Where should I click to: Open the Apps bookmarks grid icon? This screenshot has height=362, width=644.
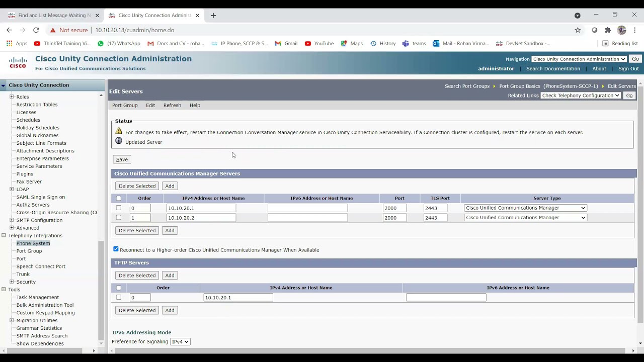(9, 44)
